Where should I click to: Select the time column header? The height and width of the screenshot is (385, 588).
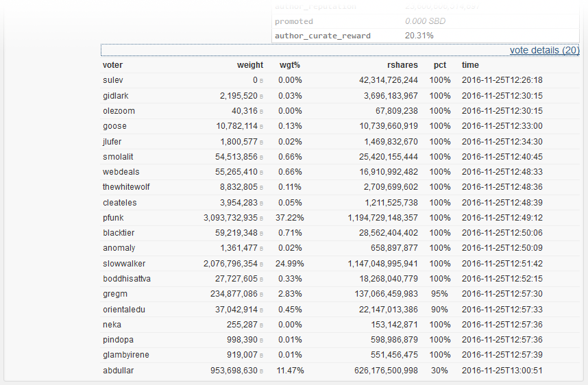(470, 65)
